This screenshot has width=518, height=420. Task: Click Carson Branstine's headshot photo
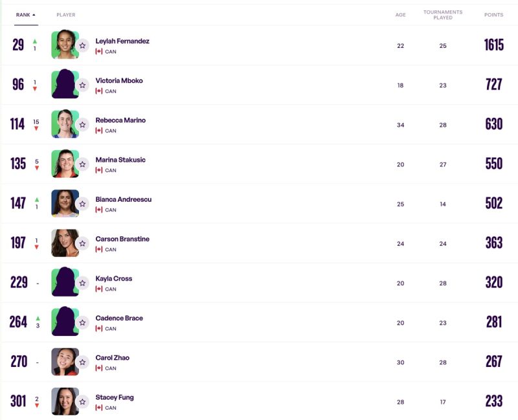[65, 243]
